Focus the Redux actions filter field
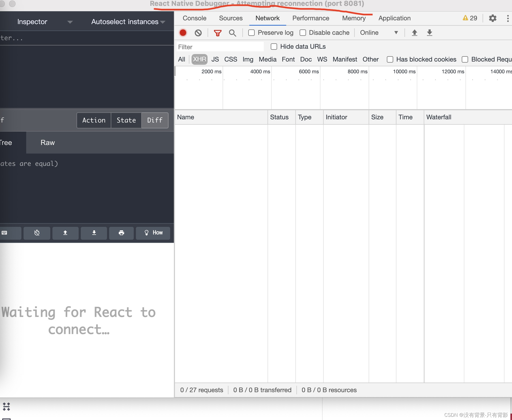 pyautogui.click(x=87, y=38)
